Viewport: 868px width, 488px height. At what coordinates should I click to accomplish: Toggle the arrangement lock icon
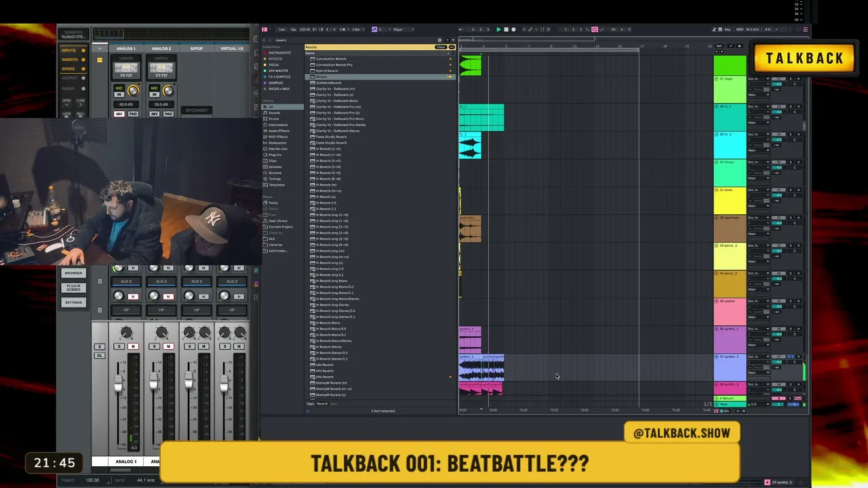point(738,46)
